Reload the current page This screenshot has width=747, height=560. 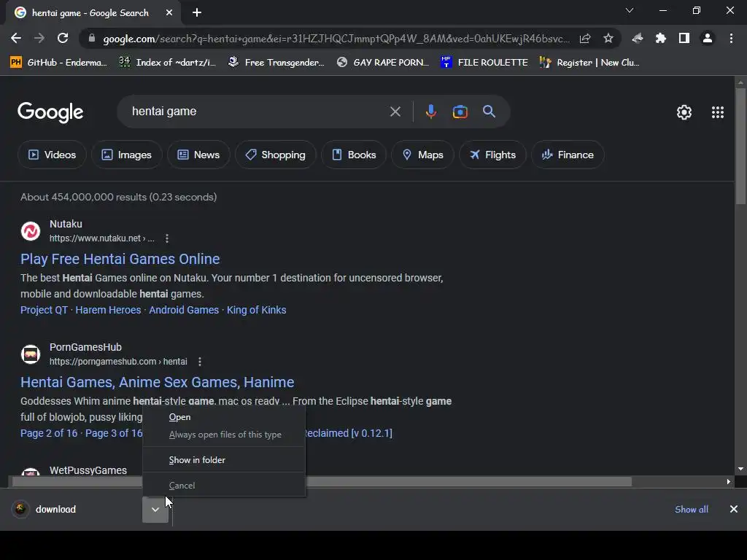[63, 39]
